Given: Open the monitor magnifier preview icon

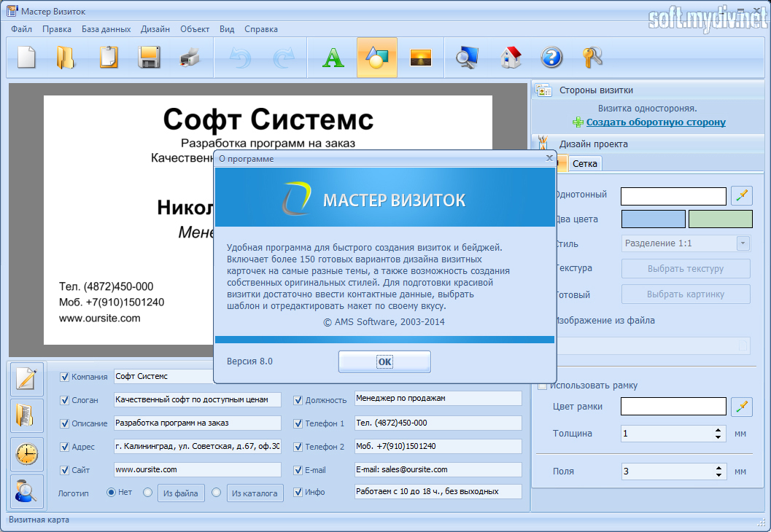Looking at the screenshot, I should pyautogui.click(x=467, y=58).
